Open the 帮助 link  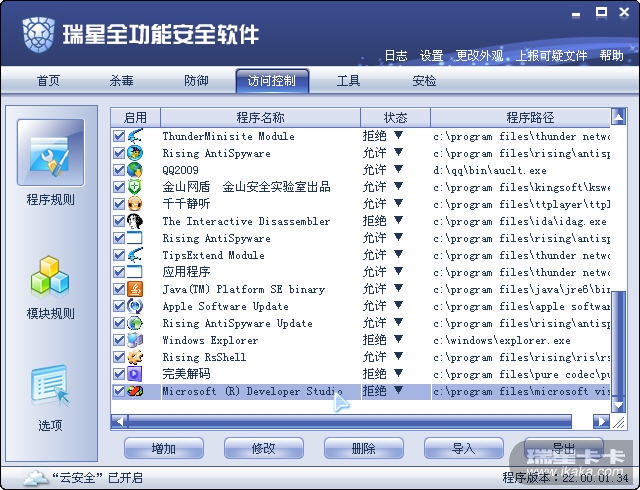[x=611, y=55]
